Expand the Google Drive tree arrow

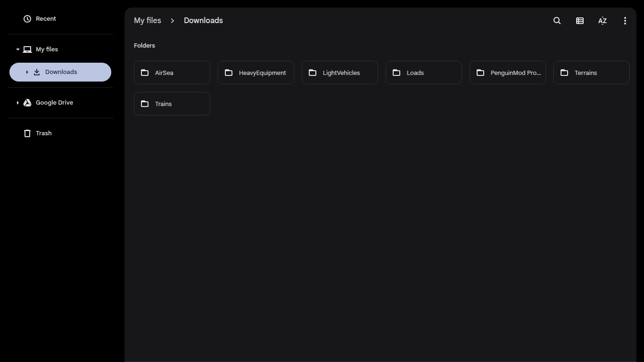coord(18,103)
